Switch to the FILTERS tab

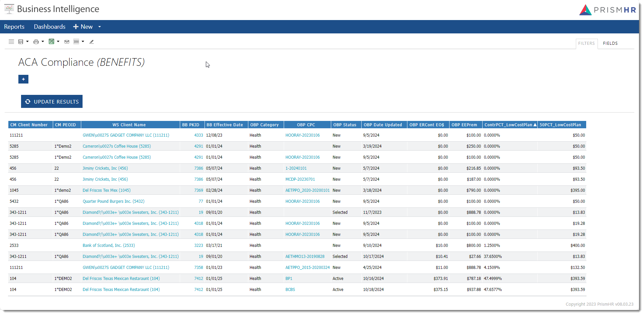coord(587,43)
